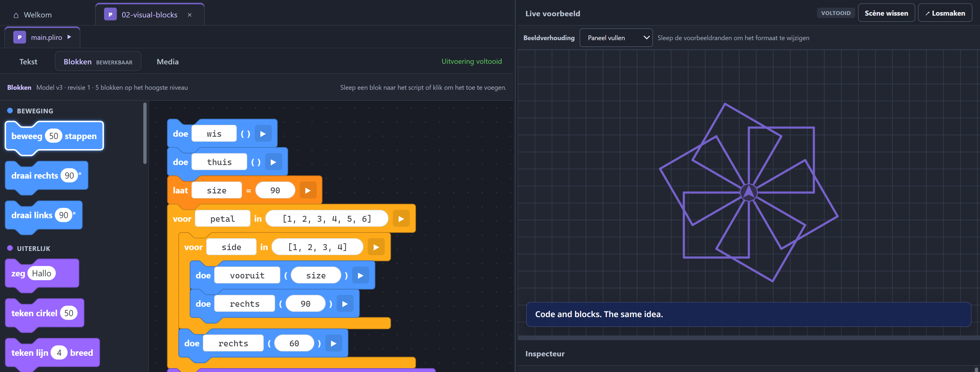Viewport: 980px width, 372px height.
Task: Edit the 90 value in draai rechts block
Action: (69, 176)
